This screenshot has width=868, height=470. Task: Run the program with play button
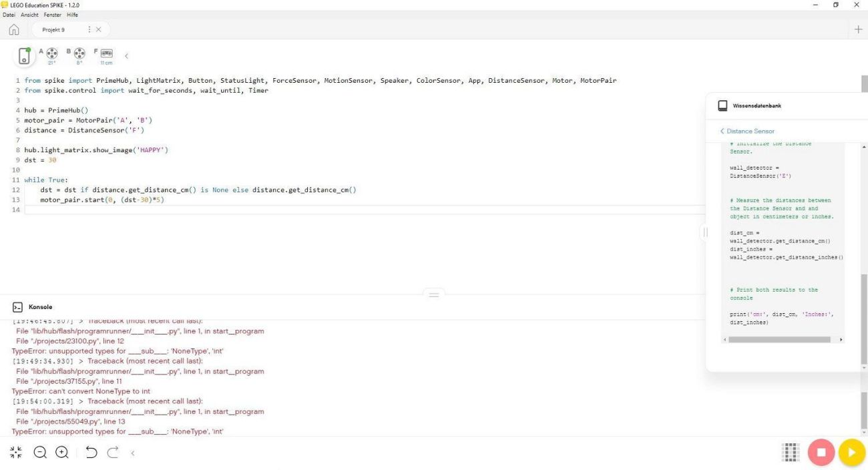[x=851, y=452]
